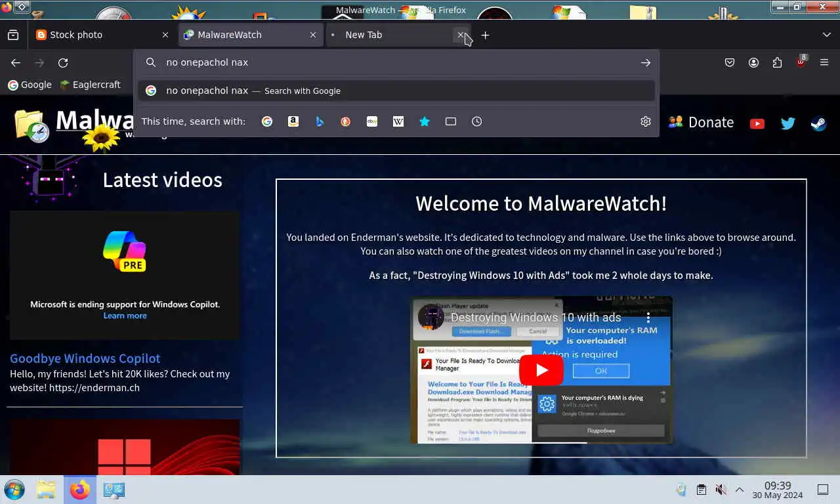840x504 pixels.
Task: Open the Start menu button
Action: point(14,490)
